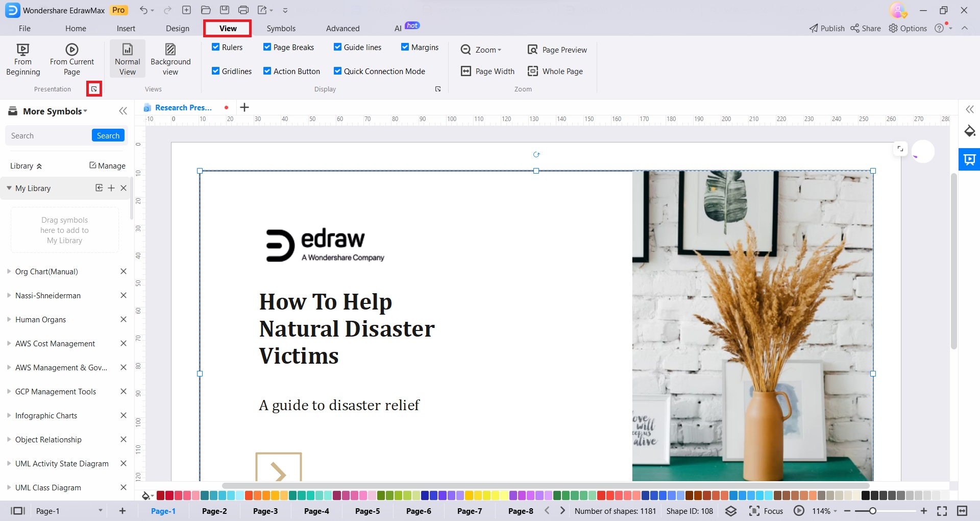Uncheck the Page Breaks checkbox
This screenshot has width=980, height=521.
coord(267,47)
